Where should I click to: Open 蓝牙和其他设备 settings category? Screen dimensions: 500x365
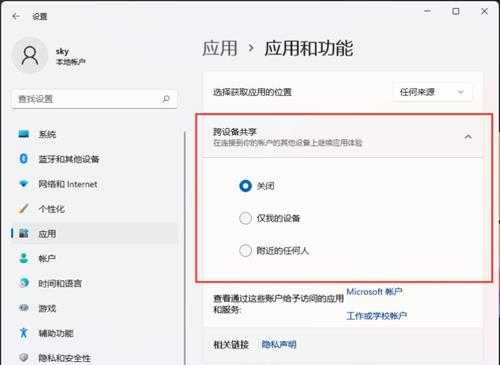pyautogui.click(x=94, y=159)
